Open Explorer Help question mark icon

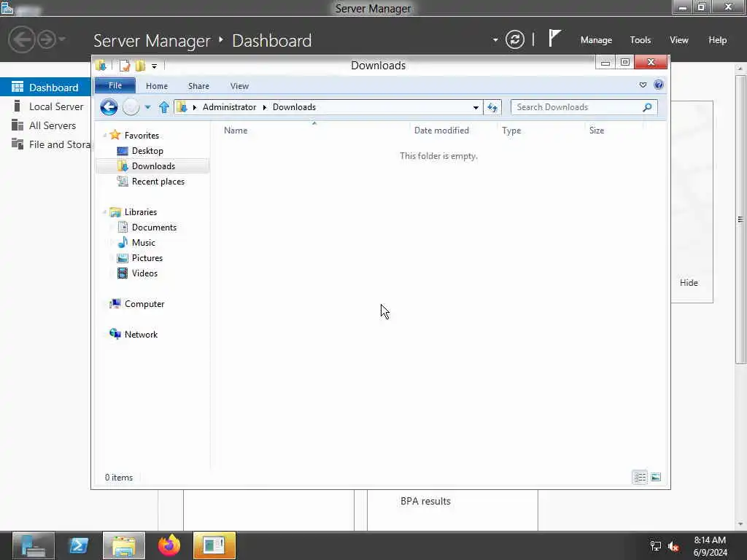pyautogui.click(x=659, y=85)
